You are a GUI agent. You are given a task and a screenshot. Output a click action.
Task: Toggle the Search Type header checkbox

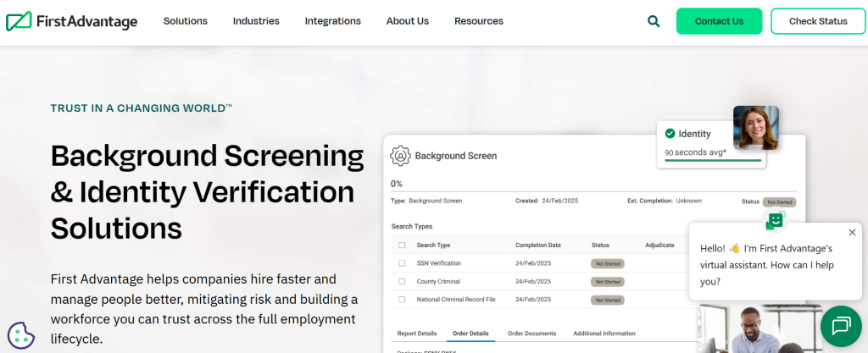(x=402, y=245)
